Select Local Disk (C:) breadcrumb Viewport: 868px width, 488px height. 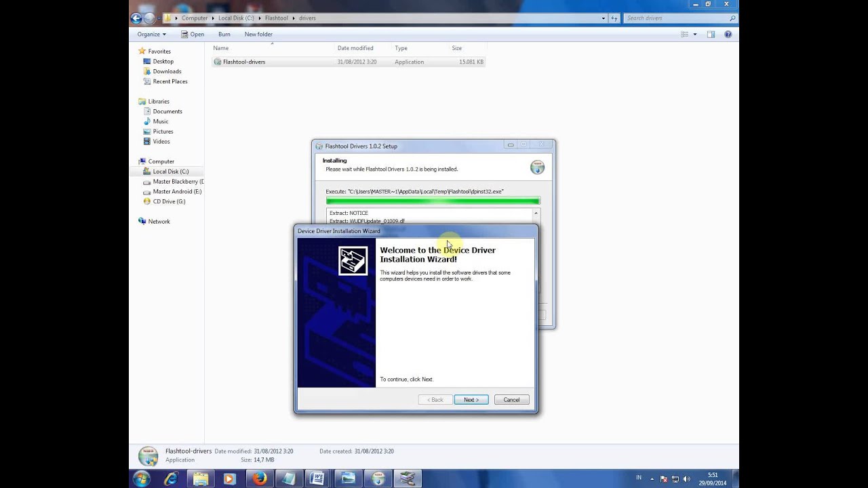(x=236, y=18)
